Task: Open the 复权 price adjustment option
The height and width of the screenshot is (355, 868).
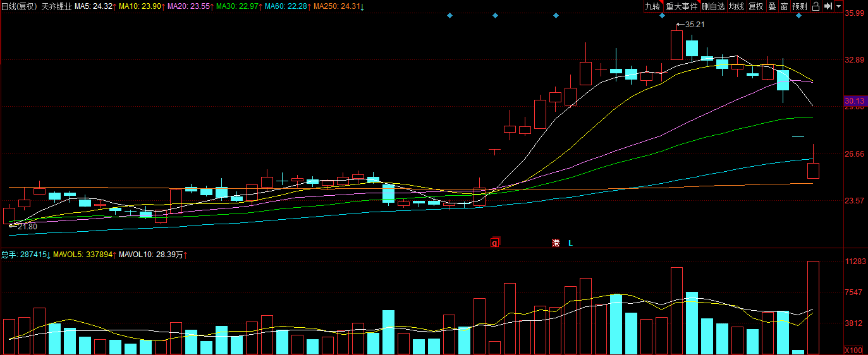Action: 755,6
